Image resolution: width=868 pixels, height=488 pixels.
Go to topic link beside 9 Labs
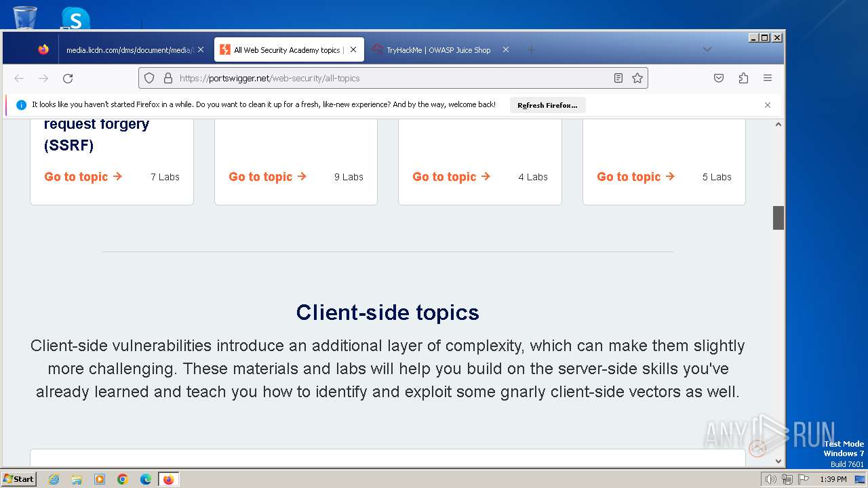pyautogui.click(x=268, y=177)
